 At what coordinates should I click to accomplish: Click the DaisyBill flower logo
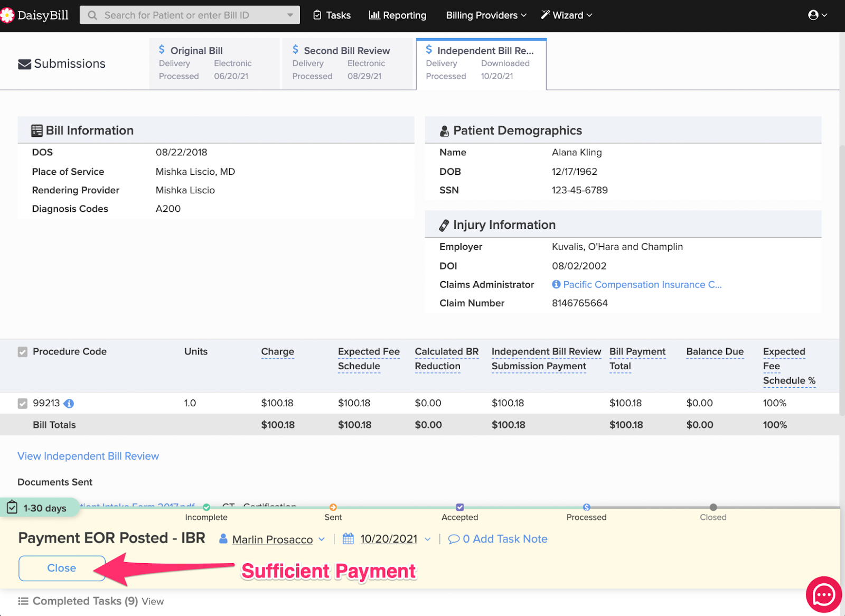pos(7,15)
